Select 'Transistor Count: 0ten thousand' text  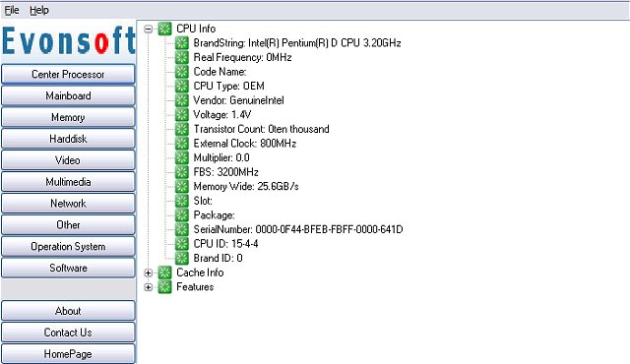point(261,129)
